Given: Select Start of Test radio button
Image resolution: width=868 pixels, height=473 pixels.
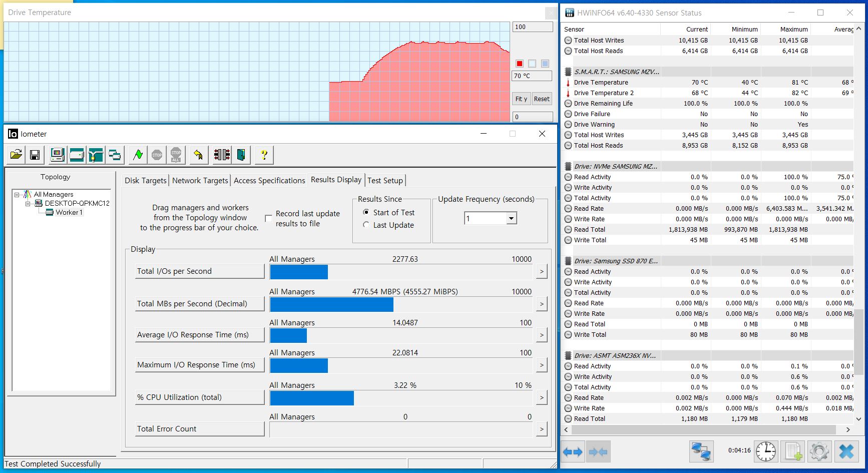Looking at the screenshot, I should [366, 212].
